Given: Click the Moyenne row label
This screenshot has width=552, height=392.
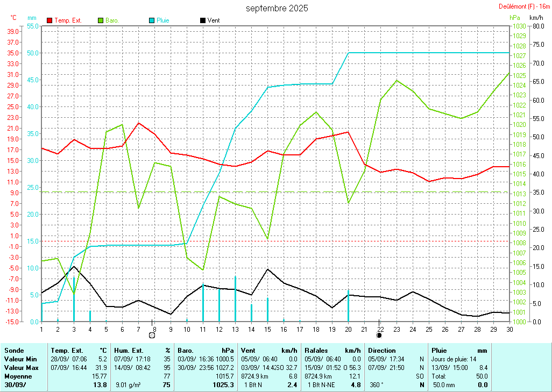Looking at the screenshot, I should coord(18,376).
